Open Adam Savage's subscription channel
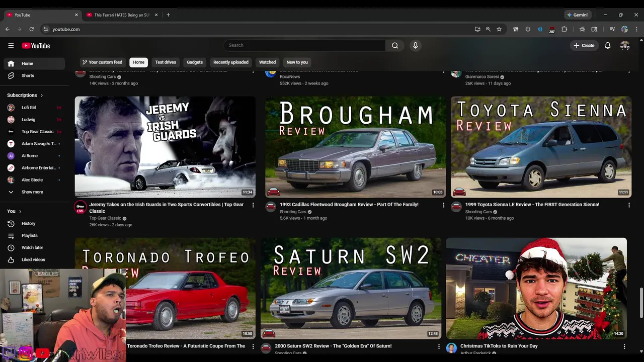 34,143
